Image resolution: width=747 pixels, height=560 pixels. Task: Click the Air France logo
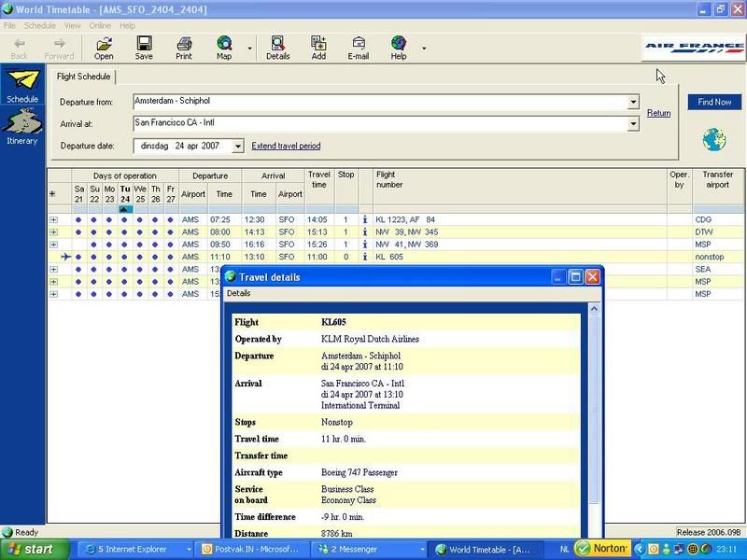[x=694, y=48]
